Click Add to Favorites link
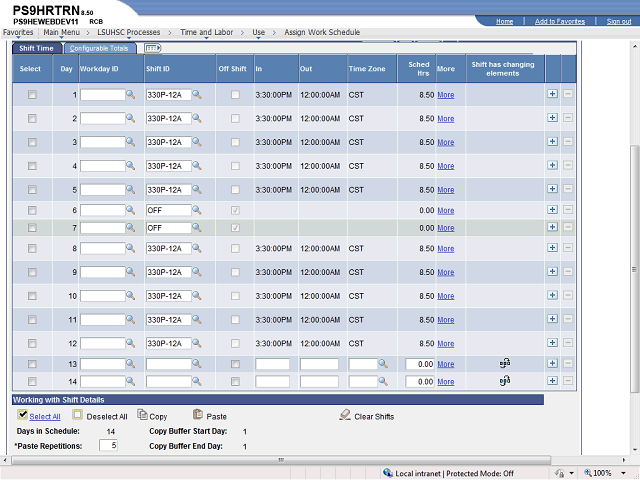 [x=560, y=21]
